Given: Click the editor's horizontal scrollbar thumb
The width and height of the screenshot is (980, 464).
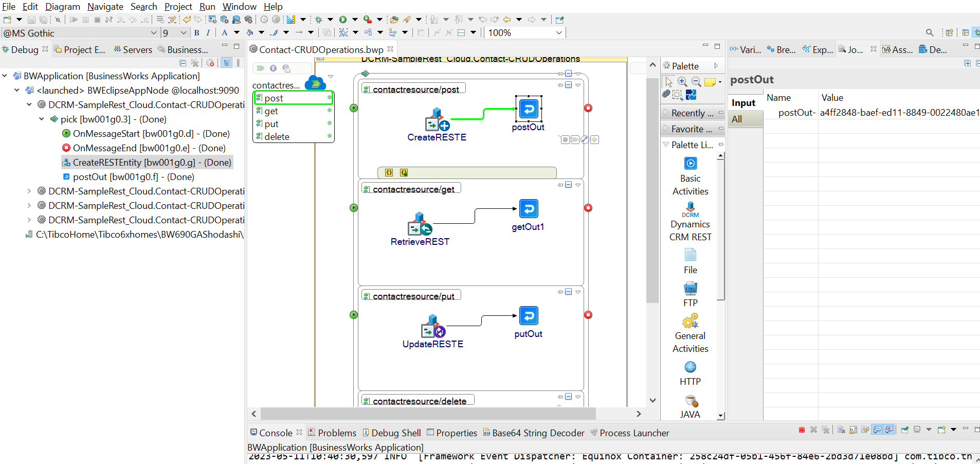Looking at the screenshot, I should (428, 414).
